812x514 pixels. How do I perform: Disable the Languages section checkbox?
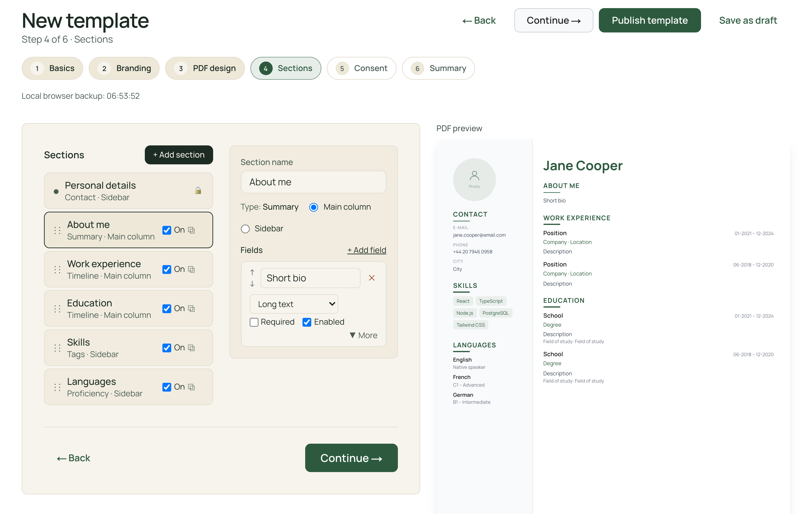[x=167, y=387]
